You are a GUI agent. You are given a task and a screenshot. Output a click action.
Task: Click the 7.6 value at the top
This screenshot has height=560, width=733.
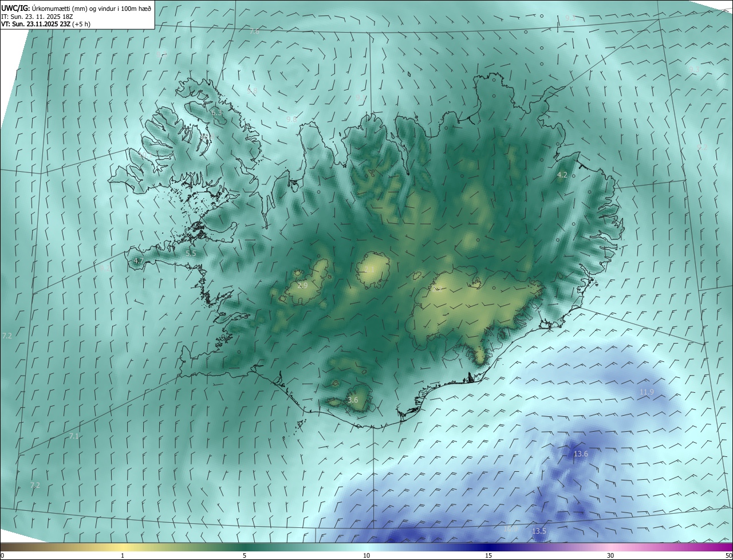[254, 31]
